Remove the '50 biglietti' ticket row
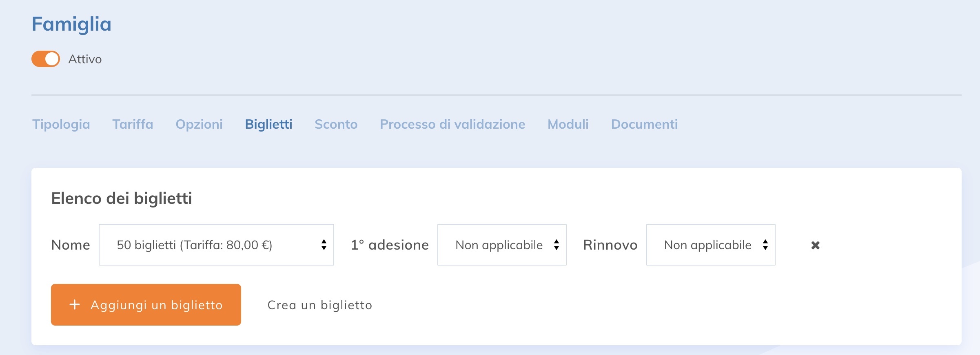The height and width of the screenshot is (355, 980). [815, 245]
